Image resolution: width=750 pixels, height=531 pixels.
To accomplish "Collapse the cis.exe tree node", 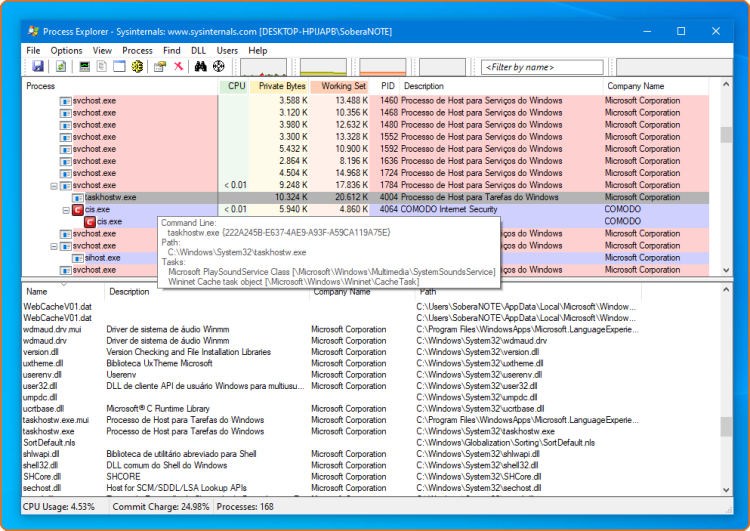I will point(66,210).
